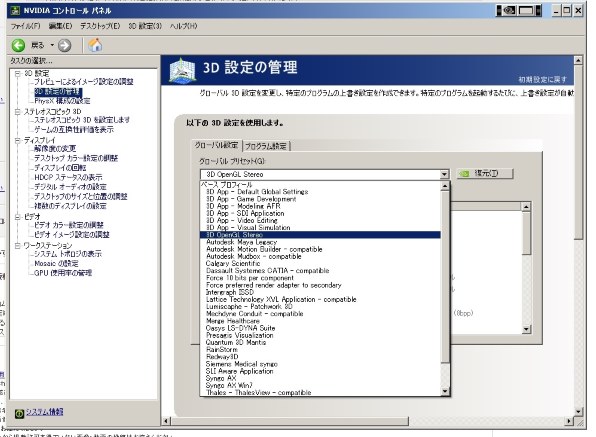This screenshot has height=437, width=596.
Task: Choose highlighted 3D OpenGL Stereo list entry
Action: [320, 235]
